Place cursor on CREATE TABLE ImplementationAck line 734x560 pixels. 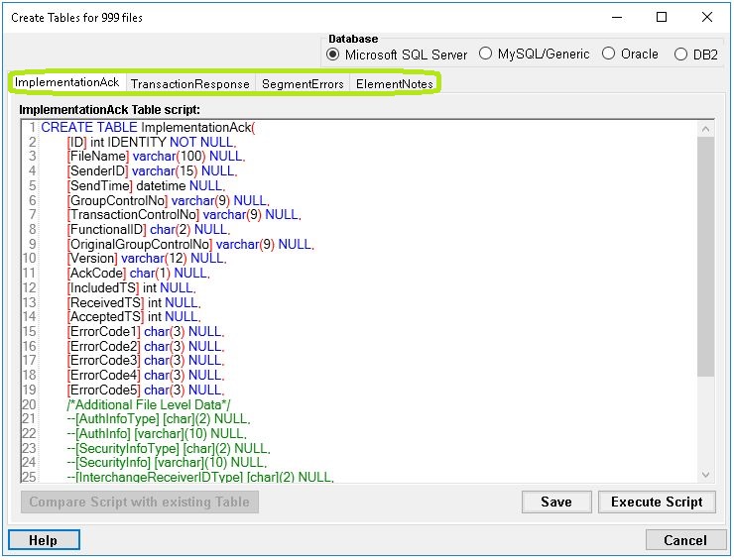148,127
